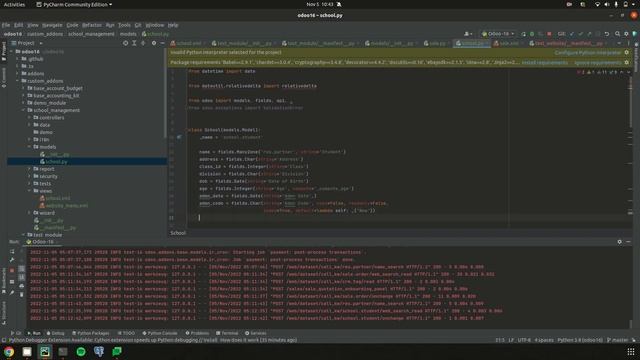Screen dimensions: 640x360
Task: Open the File menu
Action: 6,25
